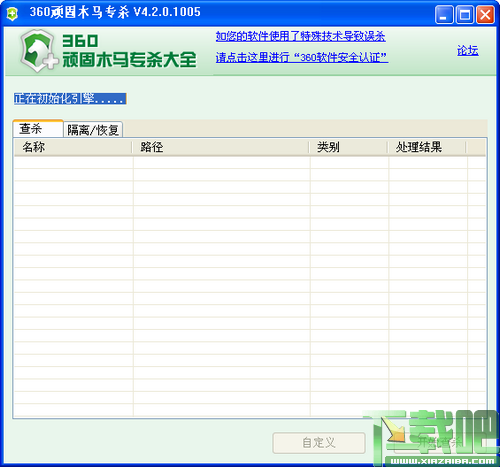500x467 pixels.
Task: Select the status text 正在初始化引擎
Action: tap(70, 99)
